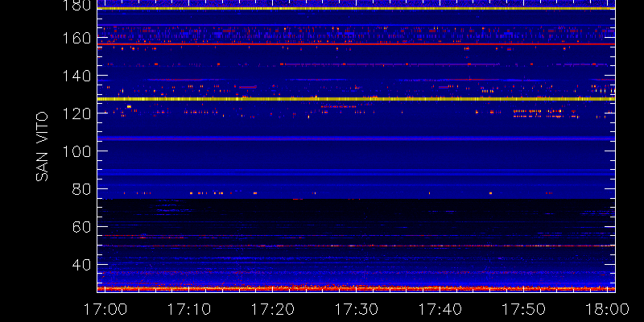
Task: Click the thick yellow emission band under 130
Action: pos(356,99)
